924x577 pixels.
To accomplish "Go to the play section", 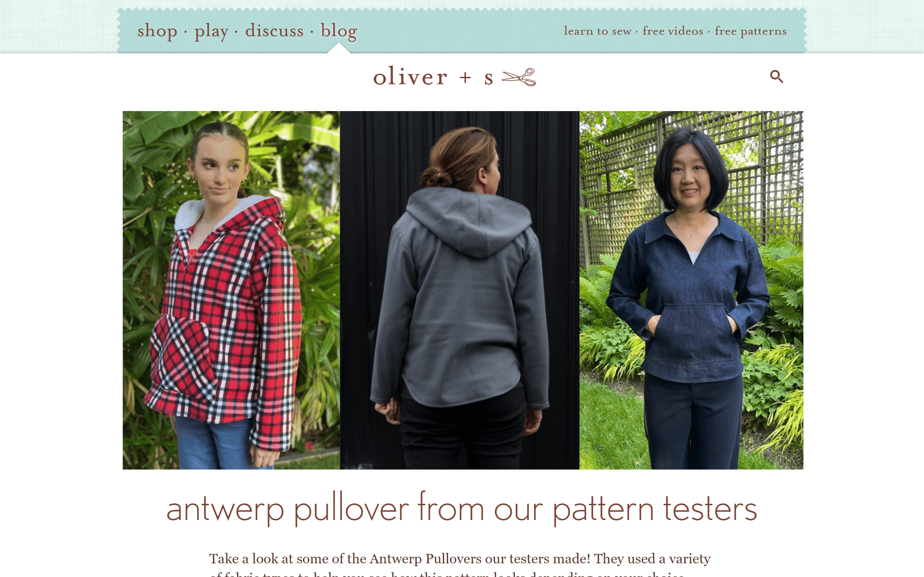I will tap(211, 31).
